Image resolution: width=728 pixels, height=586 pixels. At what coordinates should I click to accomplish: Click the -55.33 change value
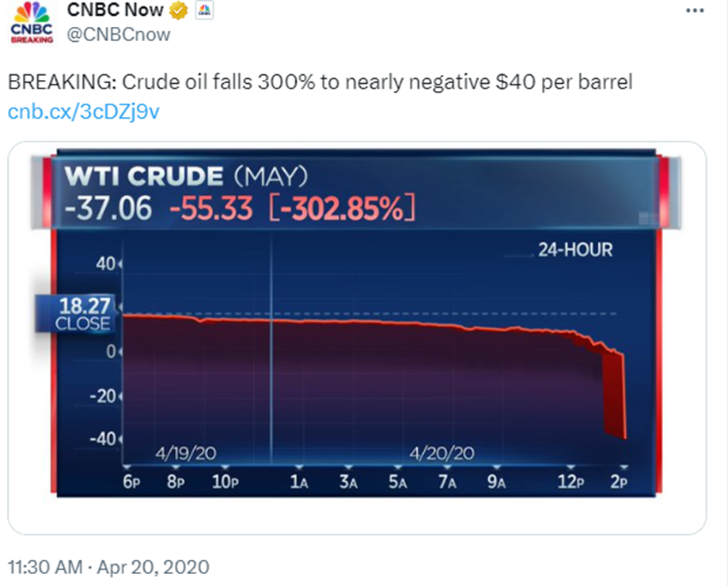211,207
